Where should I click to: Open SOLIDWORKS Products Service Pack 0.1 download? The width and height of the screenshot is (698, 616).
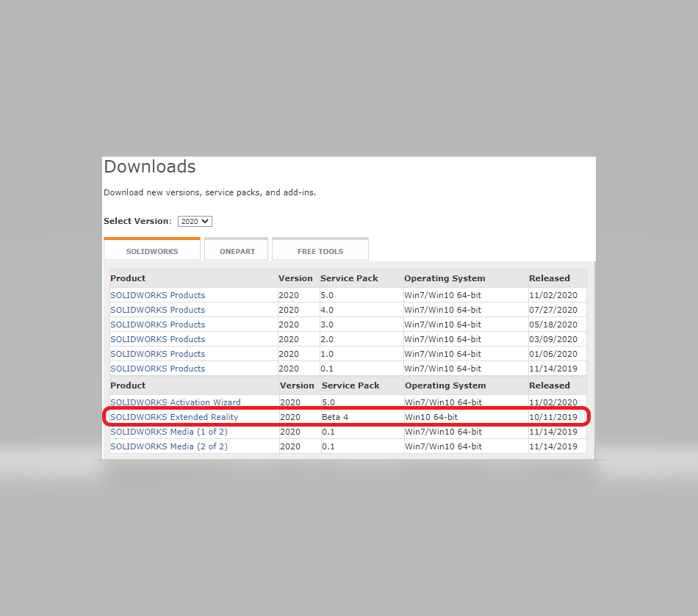pyautogui.click(x=157, y=368)
